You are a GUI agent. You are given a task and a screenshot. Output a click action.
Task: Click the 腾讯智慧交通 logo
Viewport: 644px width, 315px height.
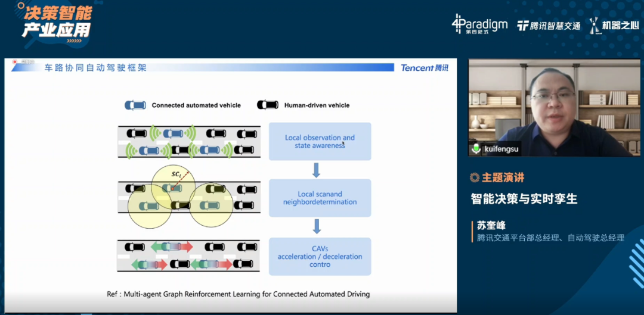tap(549, 26)
